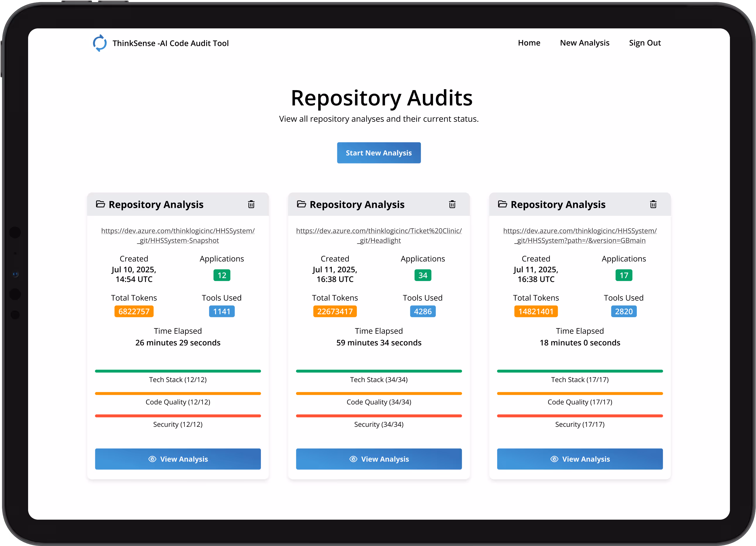Delete the HHSSystem-Snapshot analysis via trash icon

point(251,204)
